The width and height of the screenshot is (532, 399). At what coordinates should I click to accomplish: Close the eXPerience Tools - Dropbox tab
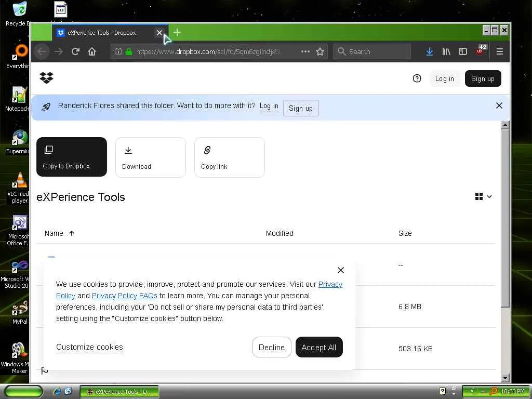point(159,33)
